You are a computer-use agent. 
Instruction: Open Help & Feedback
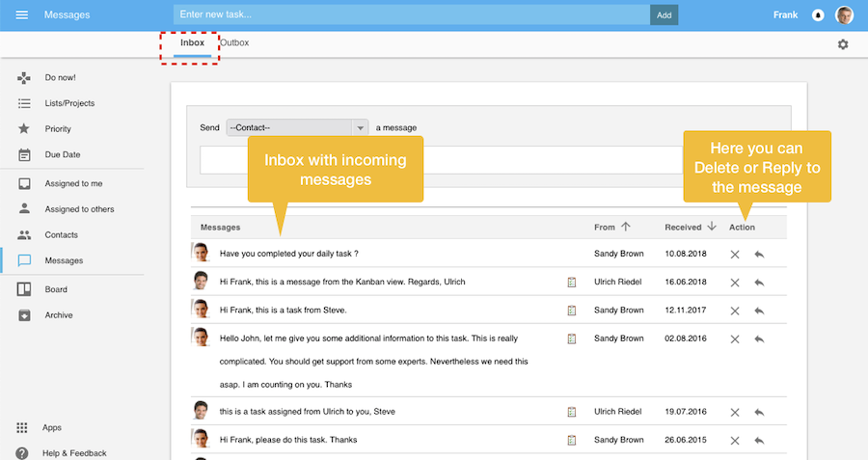click(74, 452)
